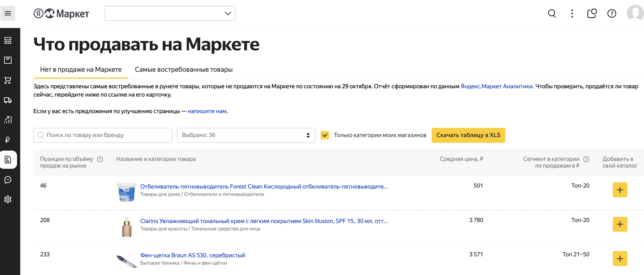Image resolution: width=644 pixels, height=275 pixels.
Task: Add Clarins tonal cream to catalog
Action: pyautogui.click(x=620, y=224)
